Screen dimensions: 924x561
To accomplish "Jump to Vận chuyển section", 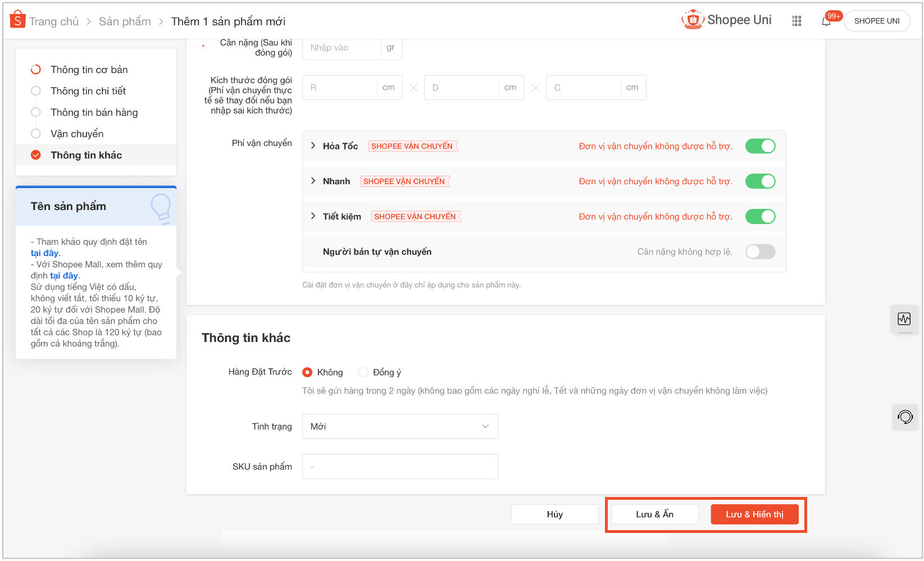I will [77, 134].
